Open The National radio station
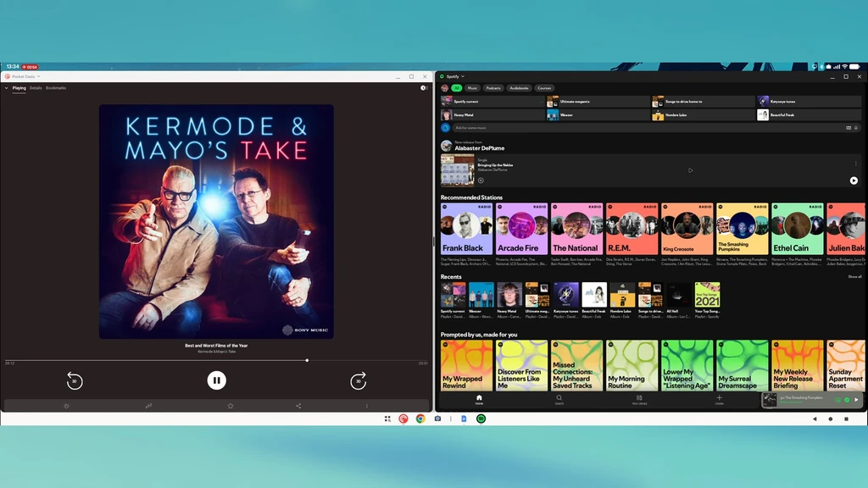This screenshot has height=488, width=868. (x=576, y=229)
